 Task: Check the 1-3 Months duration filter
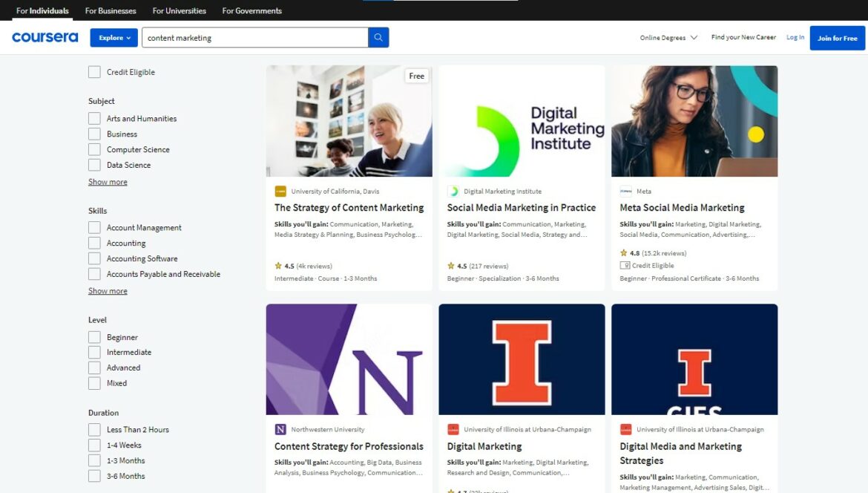[95, 461]
